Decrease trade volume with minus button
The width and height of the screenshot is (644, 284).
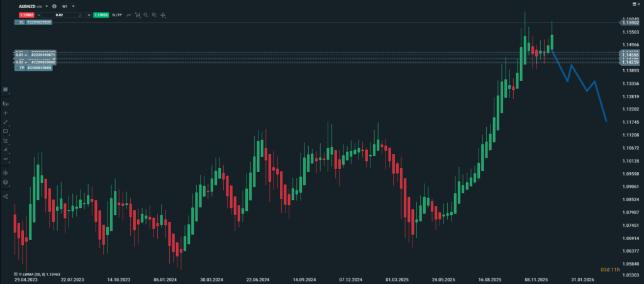point(40,14)
